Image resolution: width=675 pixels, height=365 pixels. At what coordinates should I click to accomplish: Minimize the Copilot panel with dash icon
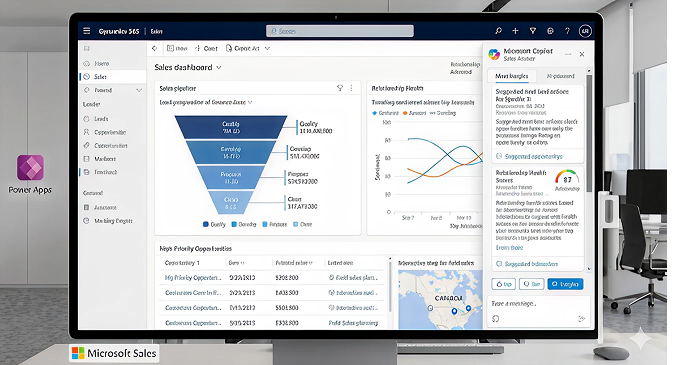(x=568, y=54)
